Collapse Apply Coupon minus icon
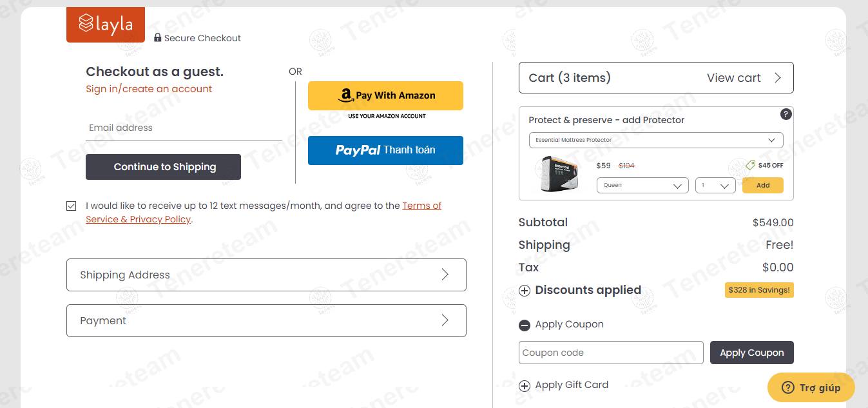The image size is (868, 408). tap(525, 325)
